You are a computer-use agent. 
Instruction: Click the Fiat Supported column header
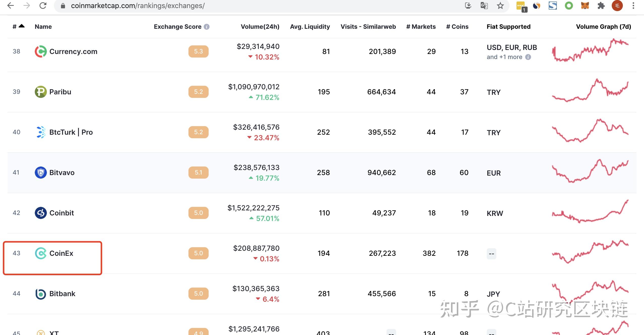(508, 26)
